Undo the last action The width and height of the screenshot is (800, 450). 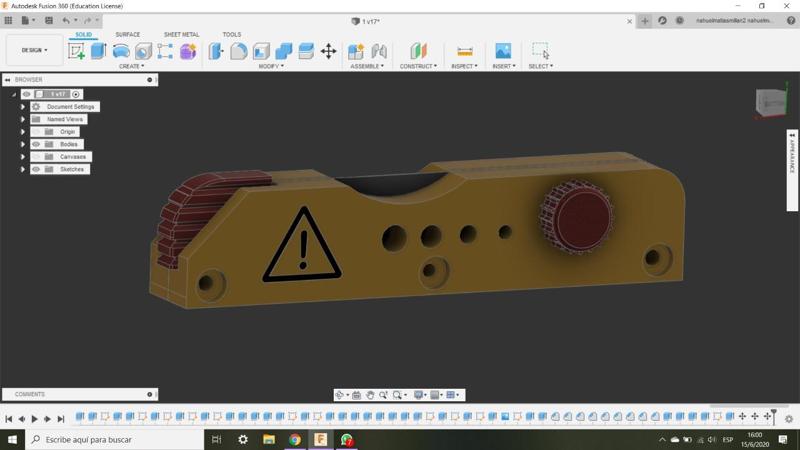[x=66, y=20]
